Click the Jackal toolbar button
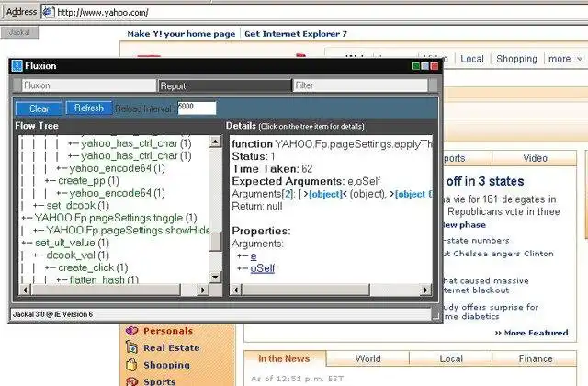This screenshot has height=386, width=588. click(x=19, y=33)
